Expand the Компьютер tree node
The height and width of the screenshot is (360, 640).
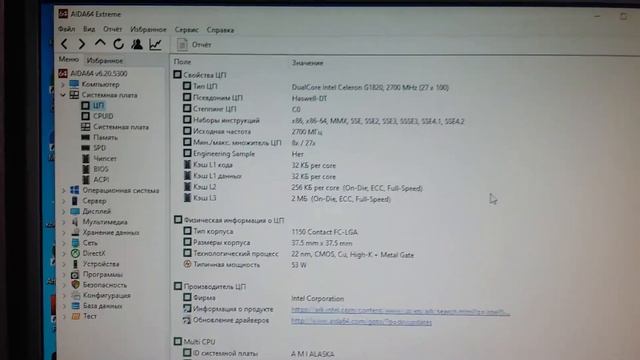[x=63, y=84]
